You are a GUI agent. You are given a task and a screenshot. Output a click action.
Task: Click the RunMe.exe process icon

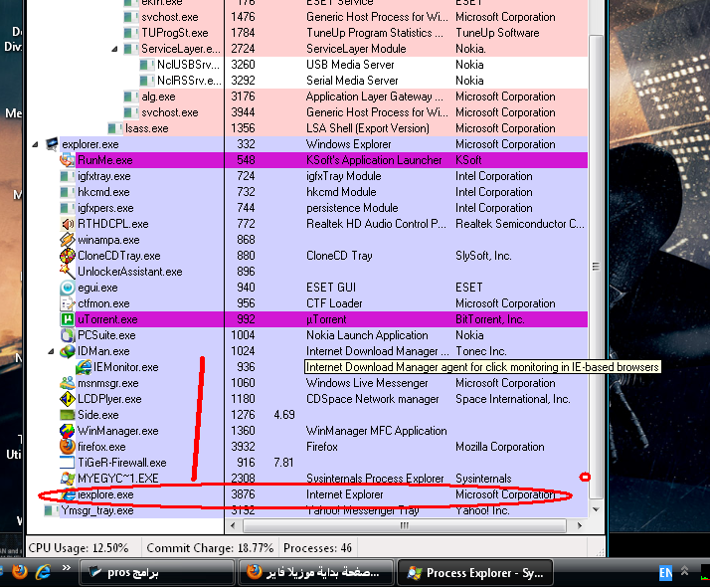[x=67, y=160]
